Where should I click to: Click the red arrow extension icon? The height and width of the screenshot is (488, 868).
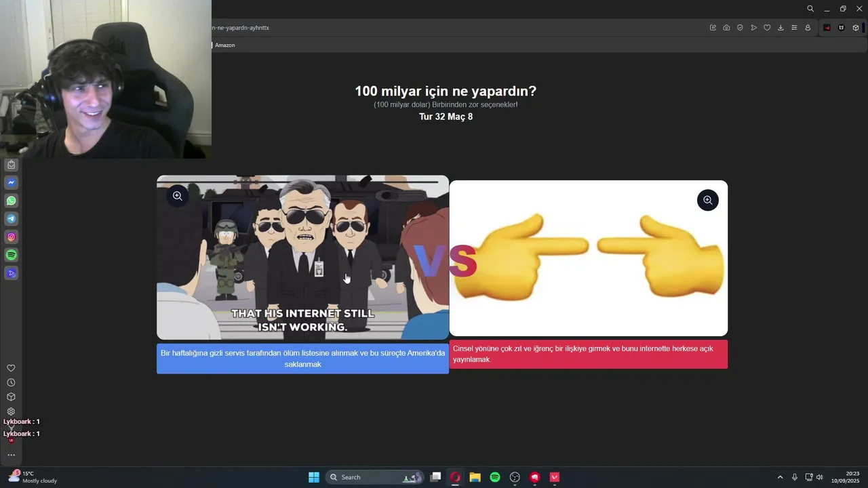[x=827, y=28]
